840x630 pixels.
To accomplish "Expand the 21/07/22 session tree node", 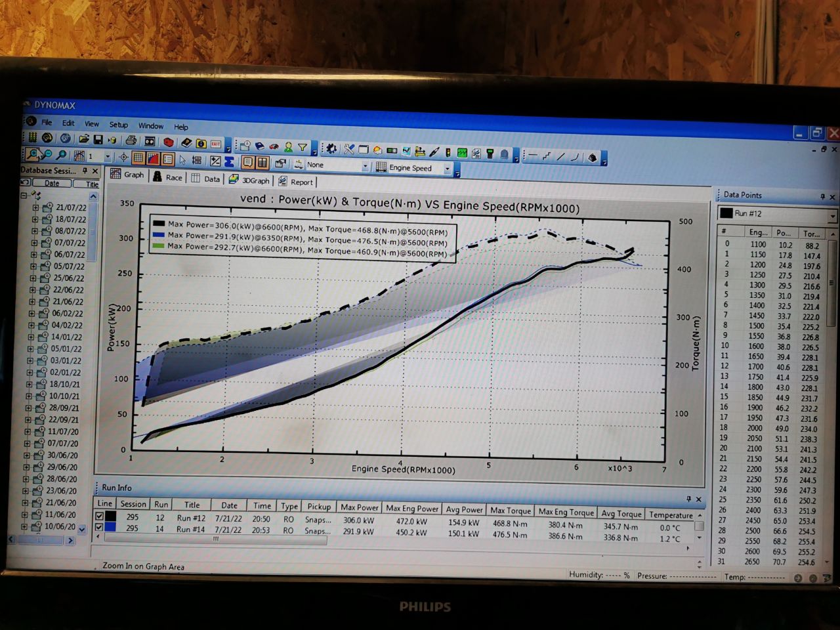I will pyautogui.click(x=36, y=207).
